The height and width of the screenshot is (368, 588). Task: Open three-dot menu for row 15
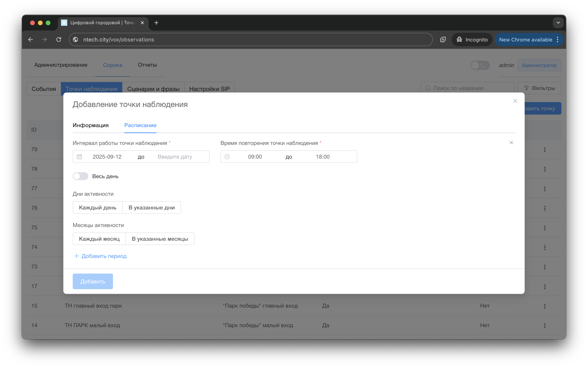point(545,306)
